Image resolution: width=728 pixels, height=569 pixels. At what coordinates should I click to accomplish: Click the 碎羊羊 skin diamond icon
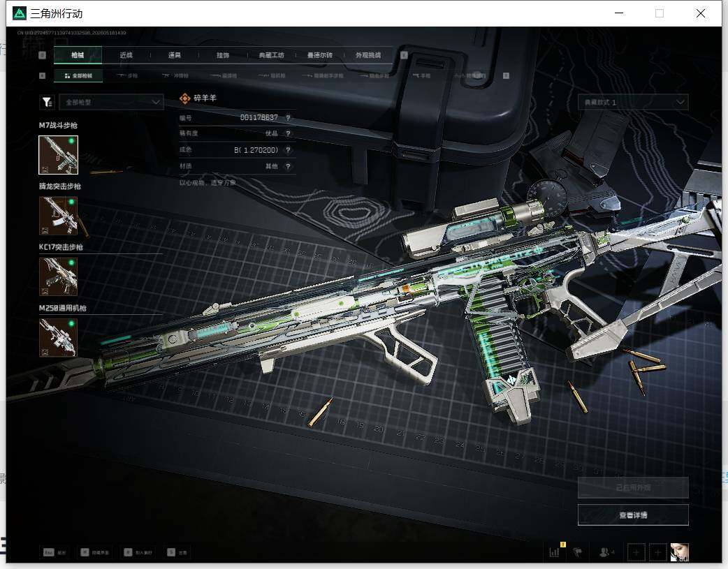click(x=184, y=98)
